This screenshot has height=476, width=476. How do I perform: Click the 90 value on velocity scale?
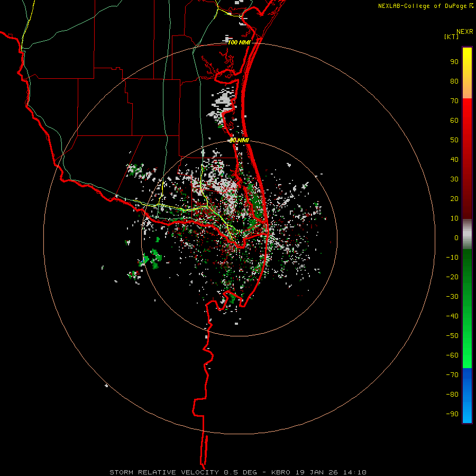454,62
